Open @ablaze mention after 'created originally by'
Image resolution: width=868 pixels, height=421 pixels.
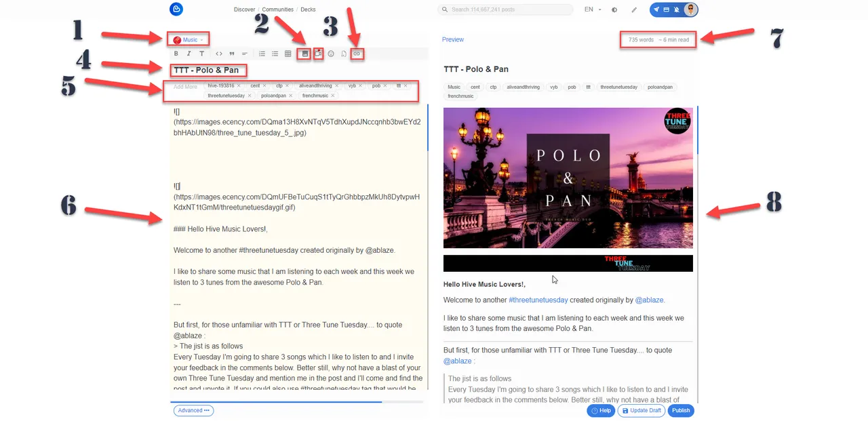(x=650, y=300)
